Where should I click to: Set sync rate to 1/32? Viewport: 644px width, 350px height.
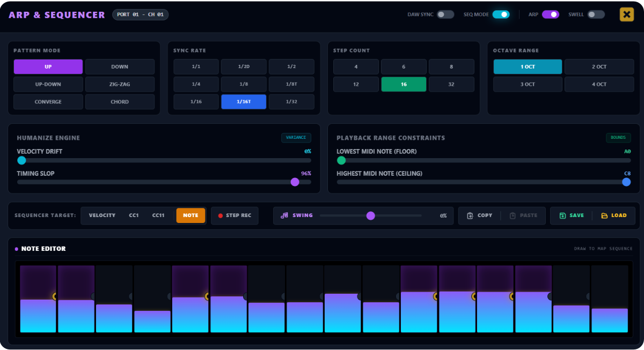291,102
